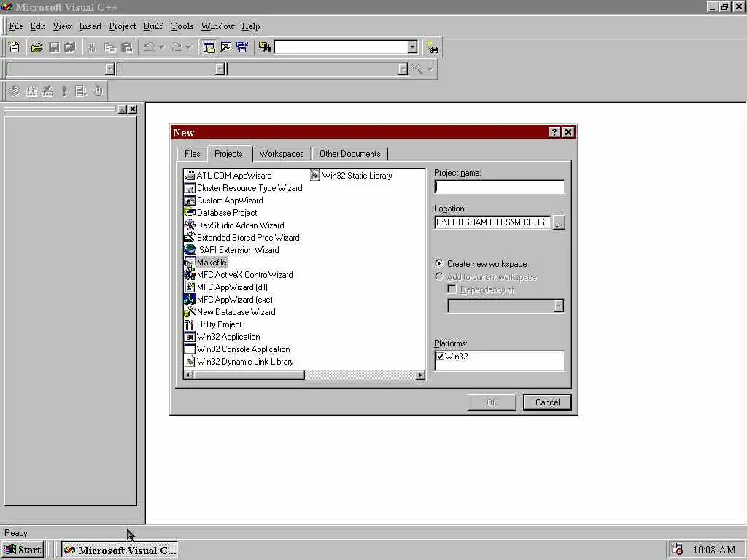The width and height of the screenshot is (747, 560).
Task: Switch to the Files tab
Action: pos(193,154)
